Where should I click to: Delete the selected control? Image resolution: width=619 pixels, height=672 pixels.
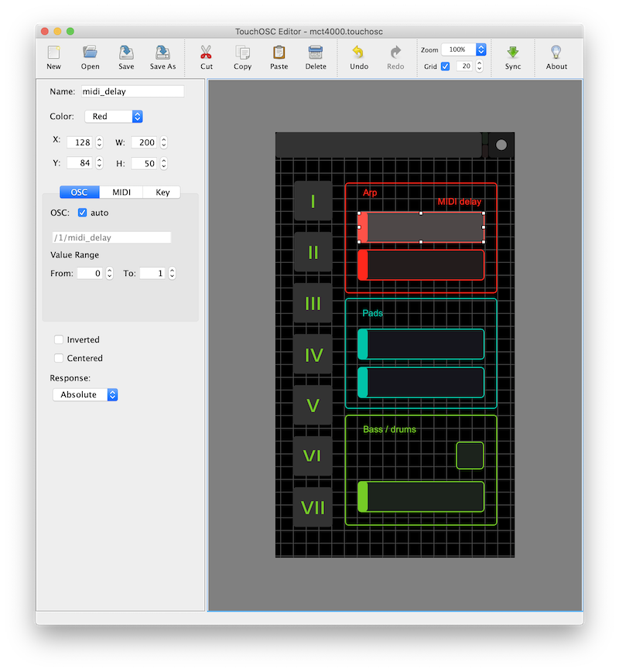(316, 53)
